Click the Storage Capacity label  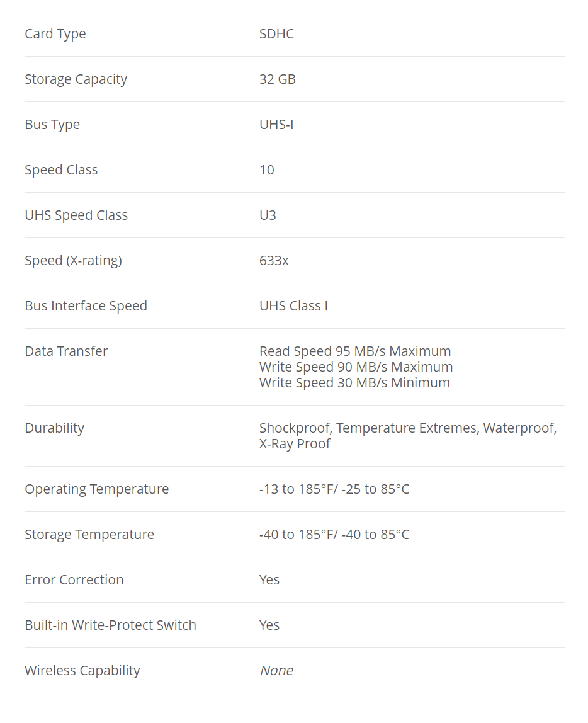tap(76, 79)
